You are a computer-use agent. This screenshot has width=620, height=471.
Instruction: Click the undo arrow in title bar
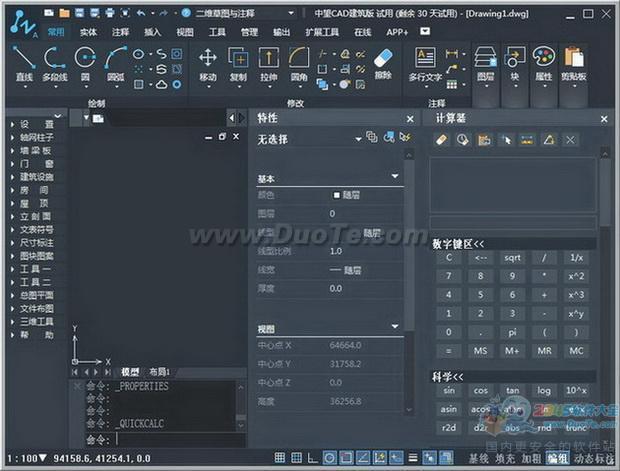coord(141,13)
